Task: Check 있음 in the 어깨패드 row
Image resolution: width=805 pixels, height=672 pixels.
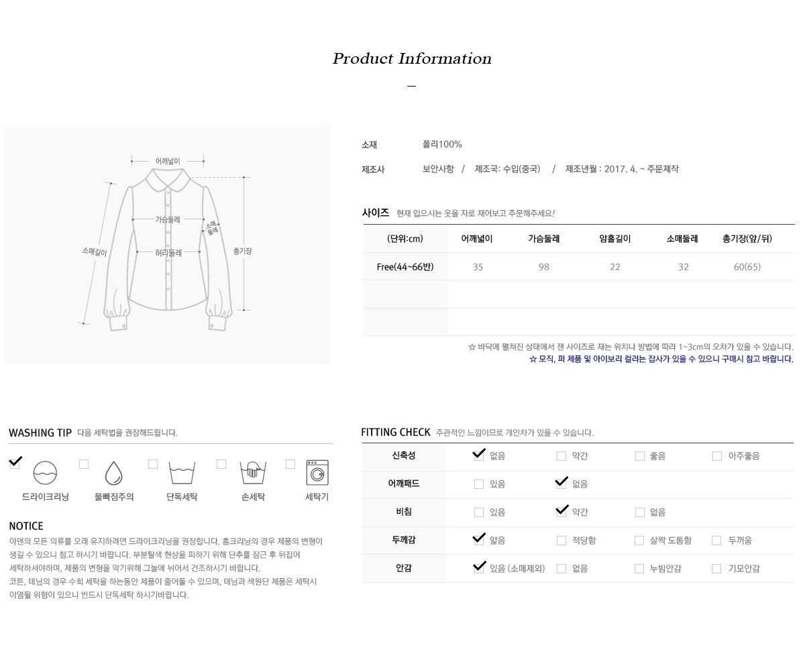Action: click(x=479, y=484)
